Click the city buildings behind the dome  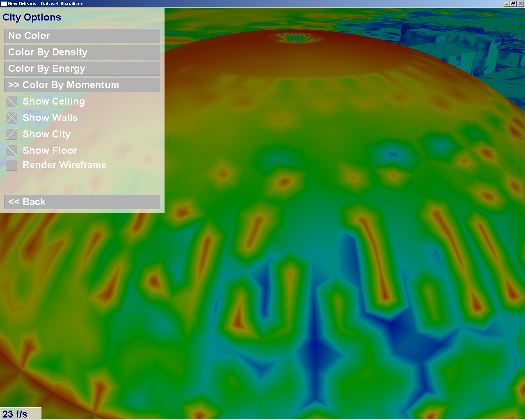tap(451, 45)
